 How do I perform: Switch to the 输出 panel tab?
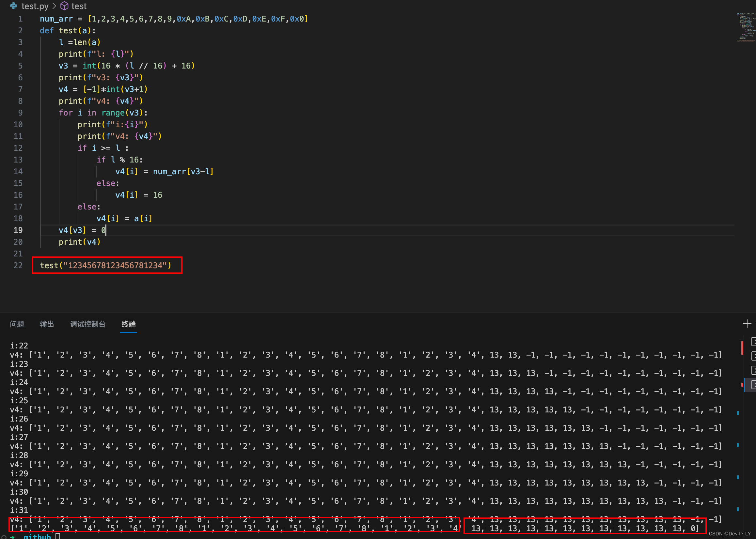click(47, 324)
